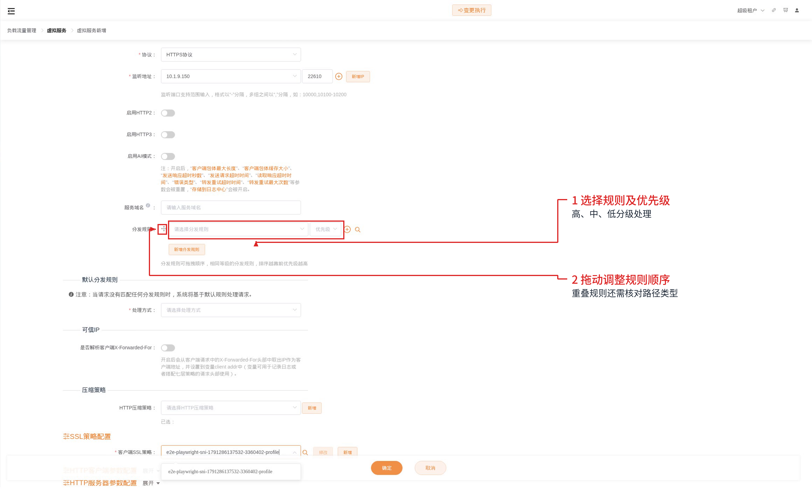Confirm the form with 确定
This screenshot has height=504, width=812.
(x=386, y=468)
